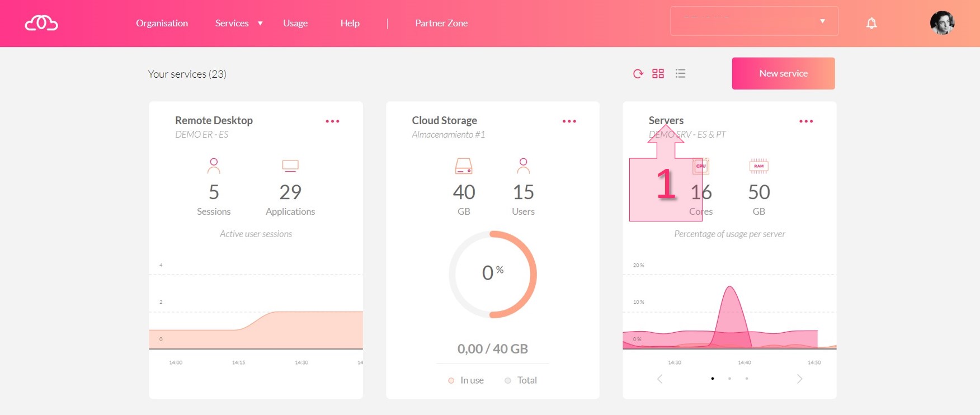This screenshot has width=980, height=415.
Task: Click the storage disk icon
Action: (x=464, y=166)
